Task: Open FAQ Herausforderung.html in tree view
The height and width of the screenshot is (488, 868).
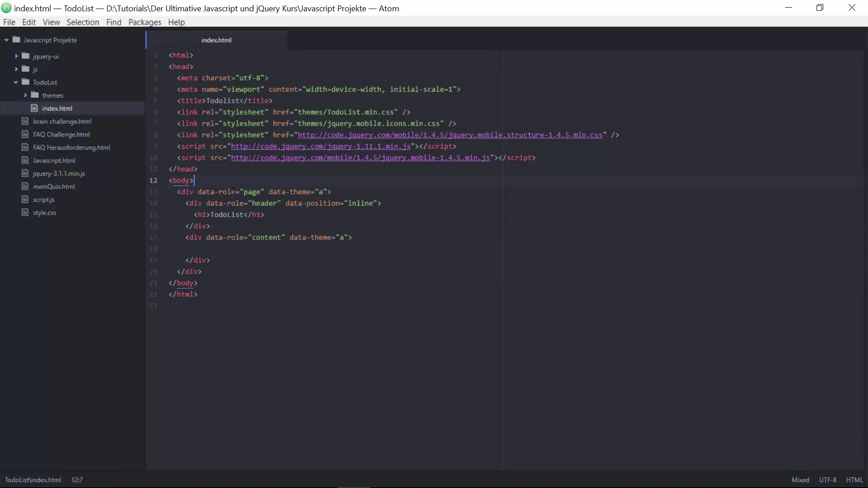Action: [71, 147]
